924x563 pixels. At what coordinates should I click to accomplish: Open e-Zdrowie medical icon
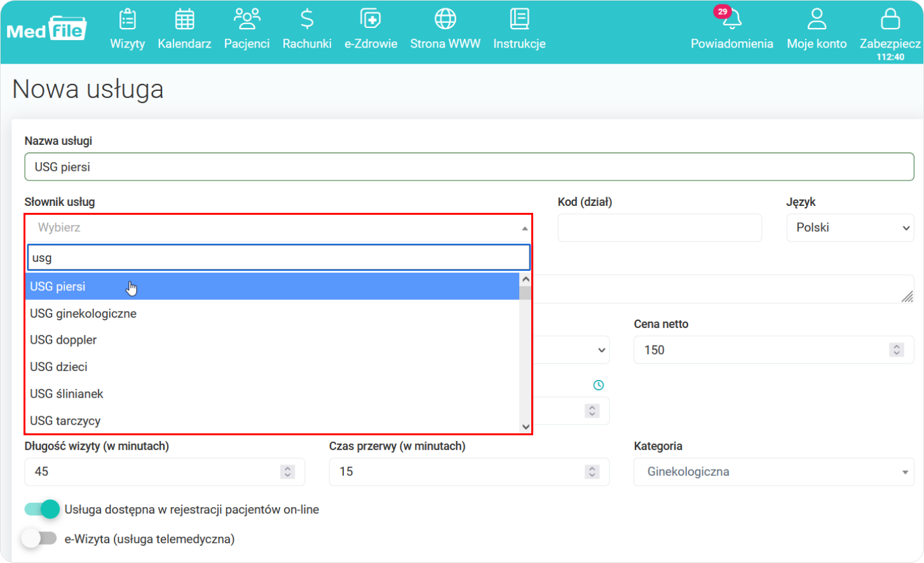tap(370, 19)
